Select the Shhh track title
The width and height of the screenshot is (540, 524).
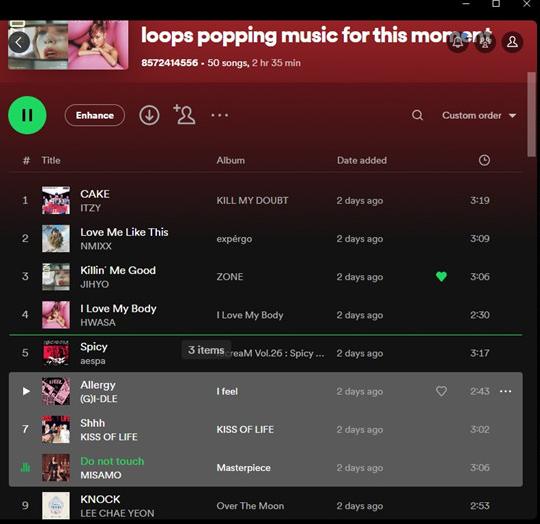(x=93, y=423)
